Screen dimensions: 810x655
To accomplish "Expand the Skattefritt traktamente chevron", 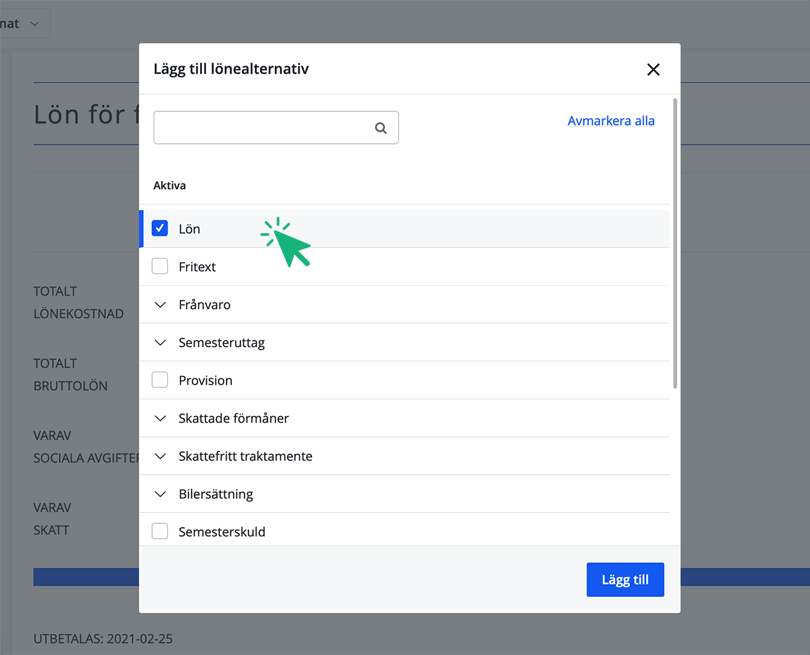I will pyautogui.click(x=160, y=456).
